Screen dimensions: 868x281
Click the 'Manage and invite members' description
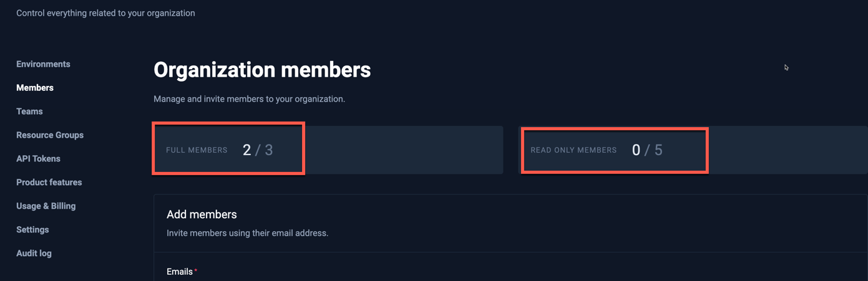(x=249, y=99)
